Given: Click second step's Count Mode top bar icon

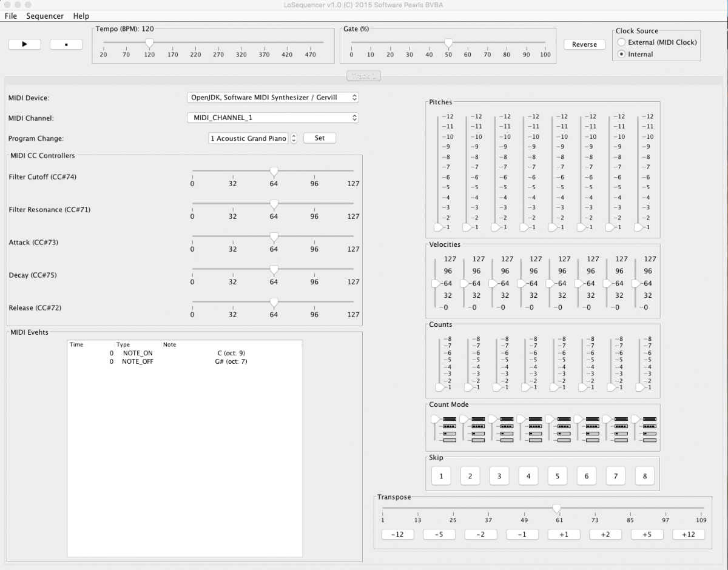Looking at the screenshot, I should point(478,419).
